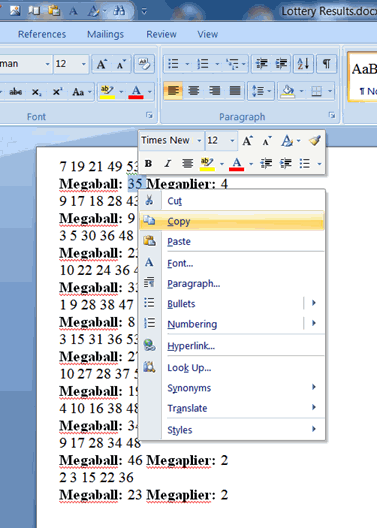Screen dimensions: 377x528
Task: Click the Strikethrough button in Font group
Action: click(15, 92)
